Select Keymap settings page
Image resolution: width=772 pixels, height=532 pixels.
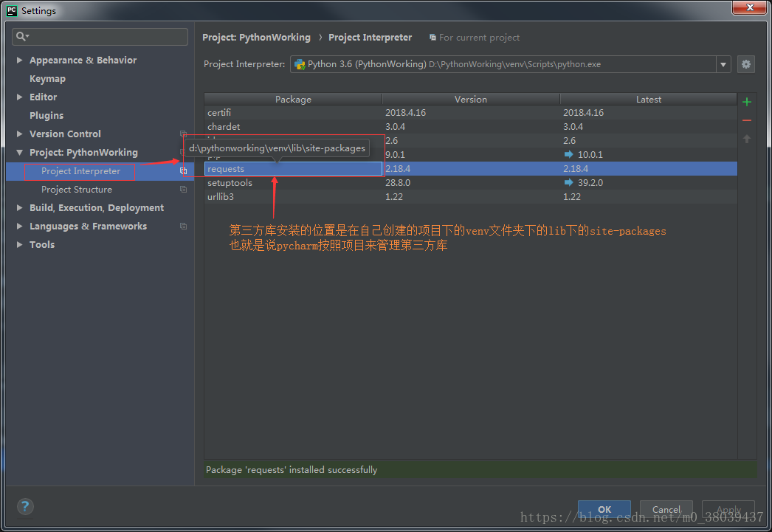click(x=47, y=79)
